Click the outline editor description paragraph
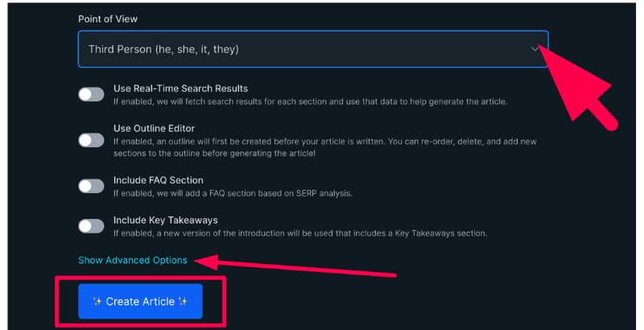Image resolution: width=644 pixels, height=330 pixels. tap(322, 147)
